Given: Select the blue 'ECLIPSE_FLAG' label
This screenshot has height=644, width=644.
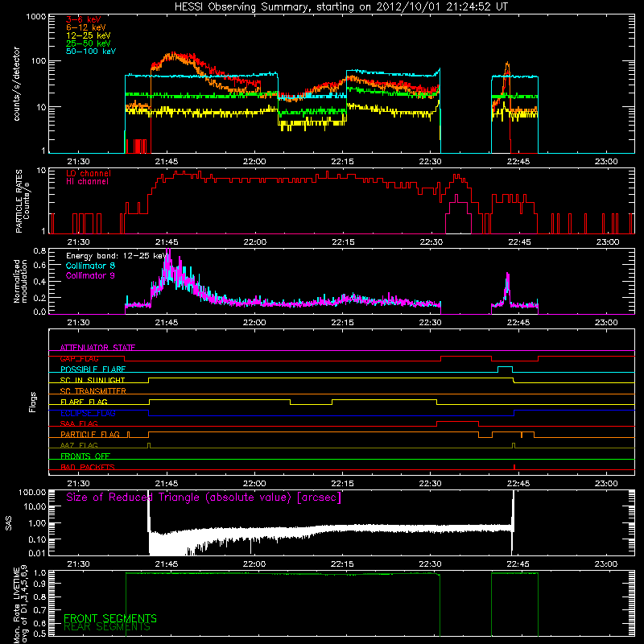Looking at the screenshot, I should (88, 413).
